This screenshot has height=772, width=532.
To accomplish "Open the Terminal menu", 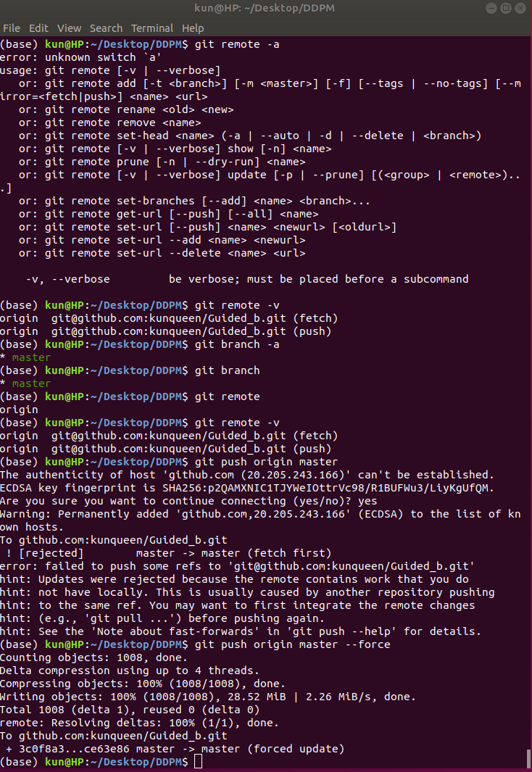I will [152, 28].
